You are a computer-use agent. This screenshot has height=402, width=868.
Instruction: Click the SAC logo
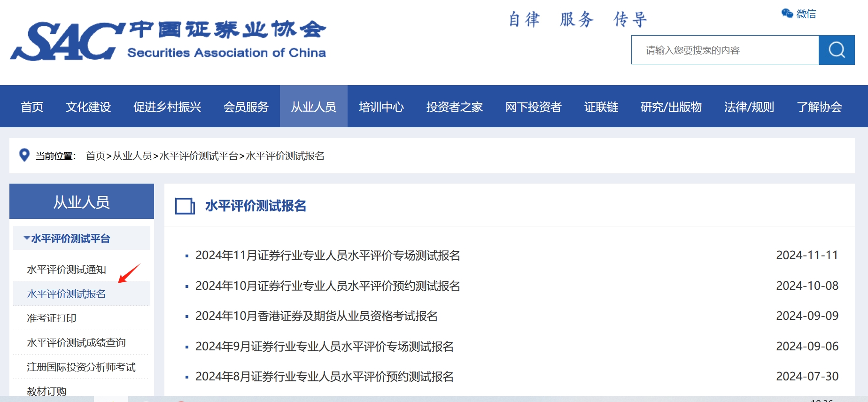[168, 41]
